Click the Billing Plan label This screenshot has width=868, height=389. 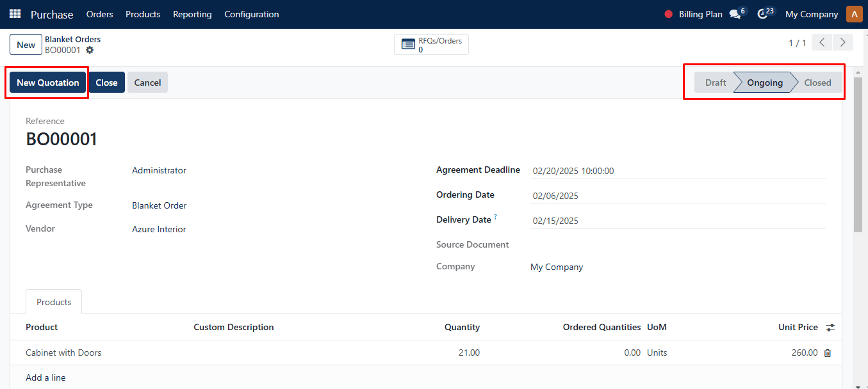[x=700, y=14]
